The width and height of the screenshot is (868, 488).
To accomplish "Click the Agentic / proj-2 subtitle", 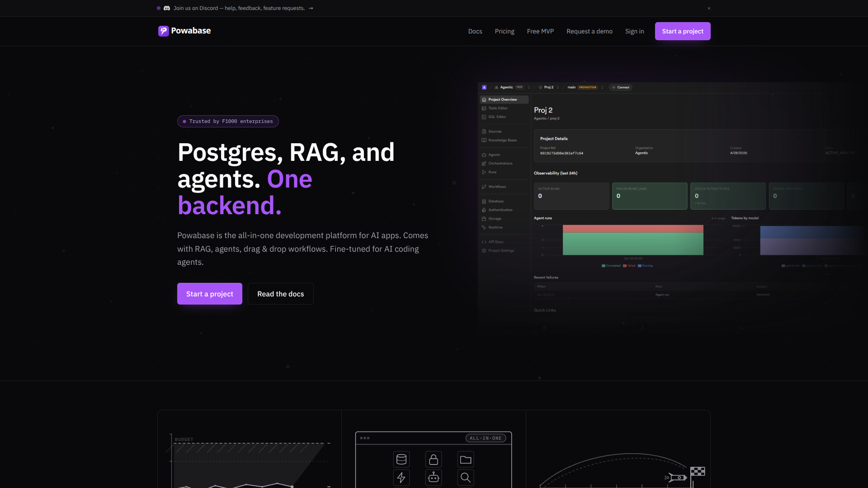I will [547, 119].
